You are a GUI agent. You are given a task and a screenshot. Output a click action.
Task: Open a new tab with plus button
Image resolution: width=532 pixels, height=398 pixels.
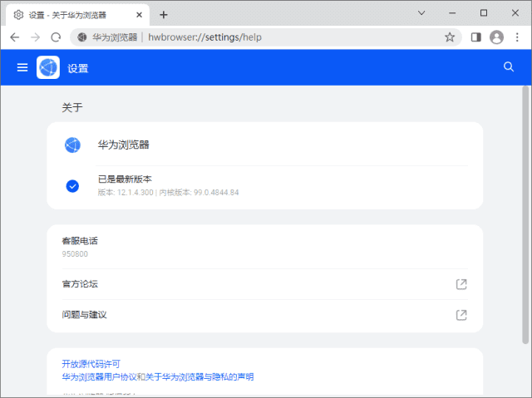164,15
